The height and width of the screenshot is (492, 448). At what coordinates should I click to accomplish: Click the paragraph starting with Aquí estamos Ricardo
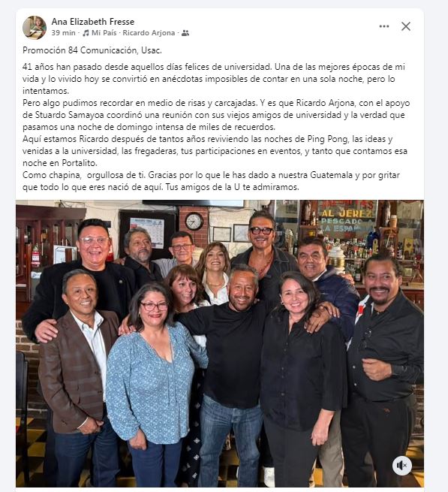(215, 151)
